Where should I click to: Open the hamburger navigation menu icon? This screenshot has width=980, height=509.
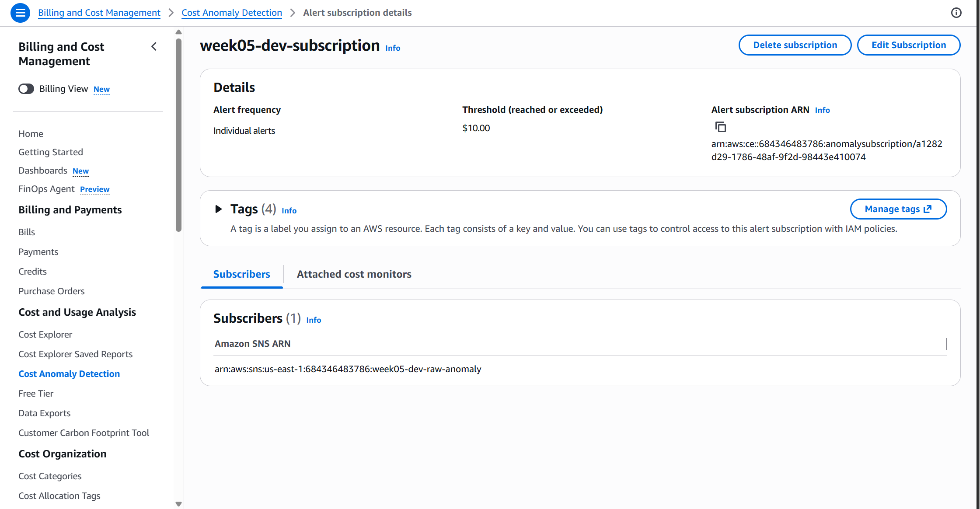[20, 13]
